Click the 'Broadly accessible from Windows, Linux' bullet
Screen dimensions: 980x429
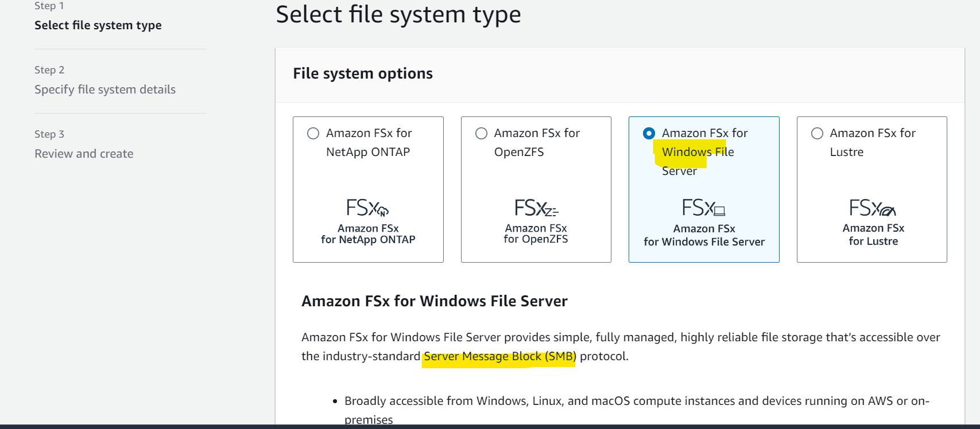pos(637,410)
